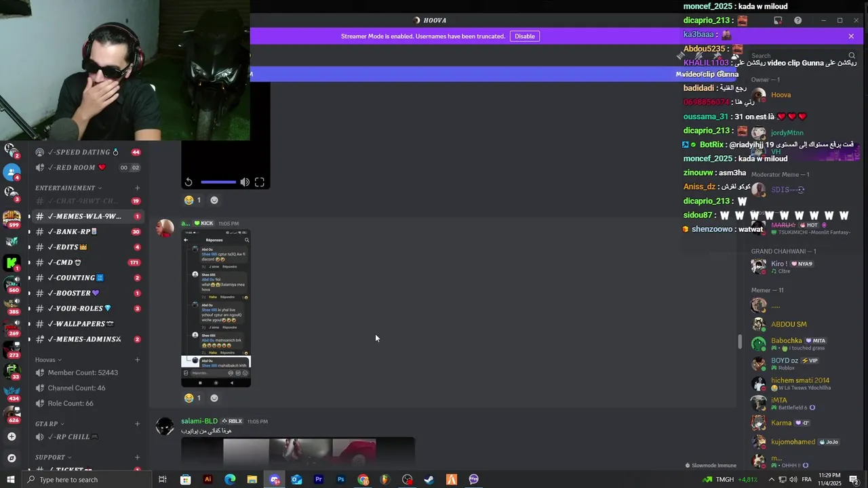This screenshot has width=868, height=488.
Task: Select blue friends server icon, badge 4
Action: (x=11, y=172)
